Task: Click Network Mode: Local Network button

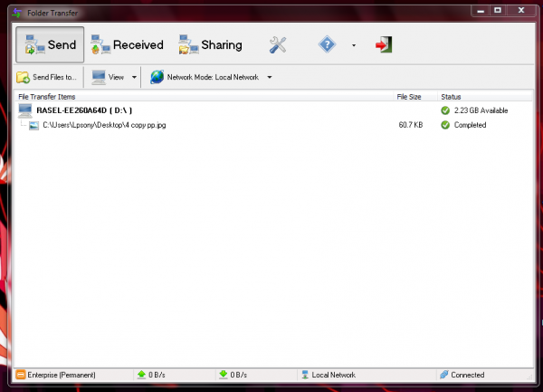Action: click(x=205, y=77)
